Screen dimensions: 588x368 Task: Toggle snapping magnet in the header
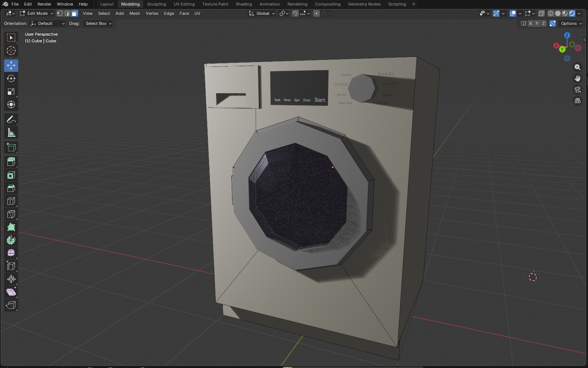click(295, 13)
